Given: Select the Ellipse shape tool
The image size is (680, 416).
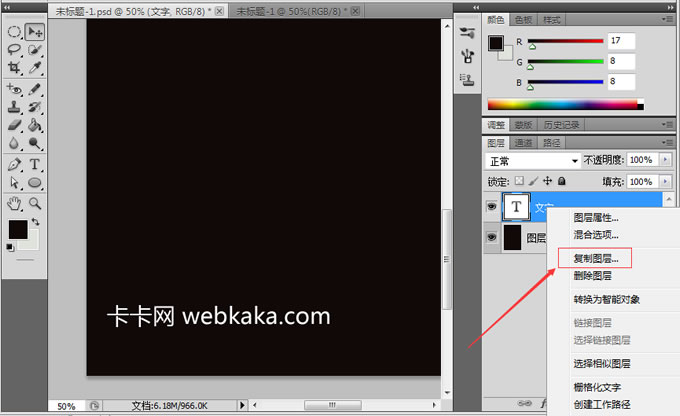Looking at the screenshot, I should [x=35, y=183].
